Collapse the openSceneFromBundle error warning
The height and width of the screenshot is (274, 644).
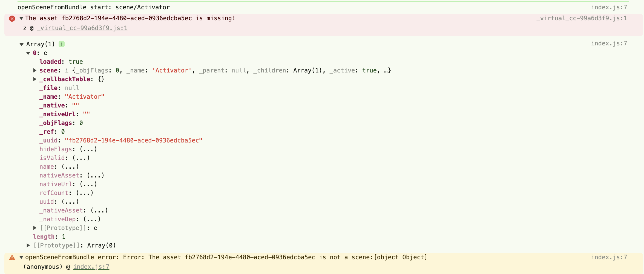[21, 257]
